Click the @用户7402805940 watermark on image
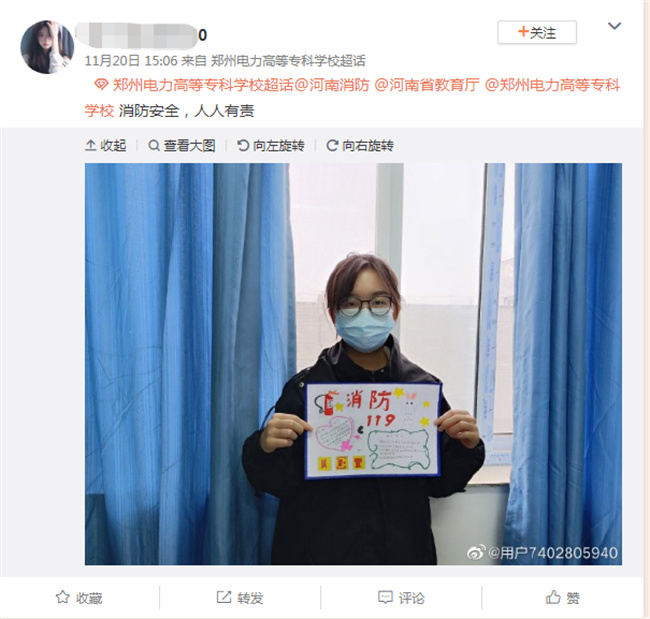Screen dimensions: 650x619 click(x=553, y=553)
